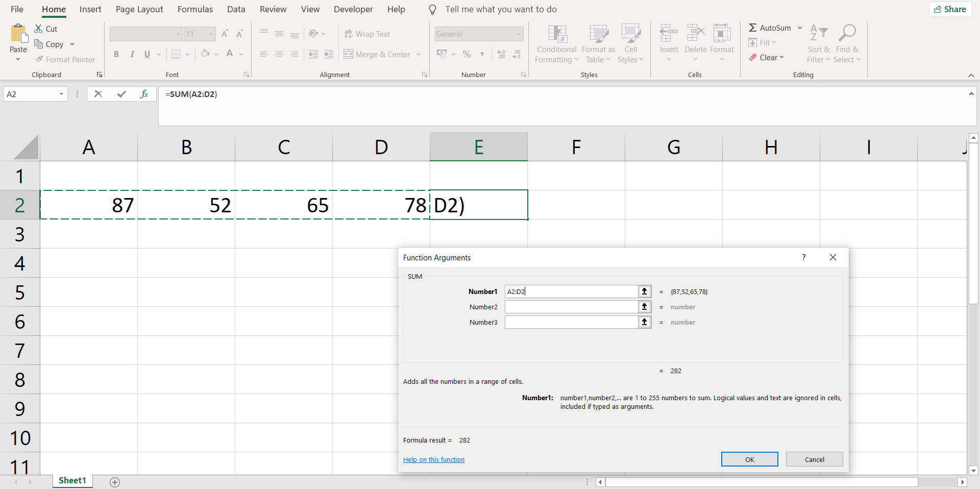Open the Merge & Center dropdown arrow
Viewport: 980px width, 489px height.
pyautogui.click(x=419, y=54)
